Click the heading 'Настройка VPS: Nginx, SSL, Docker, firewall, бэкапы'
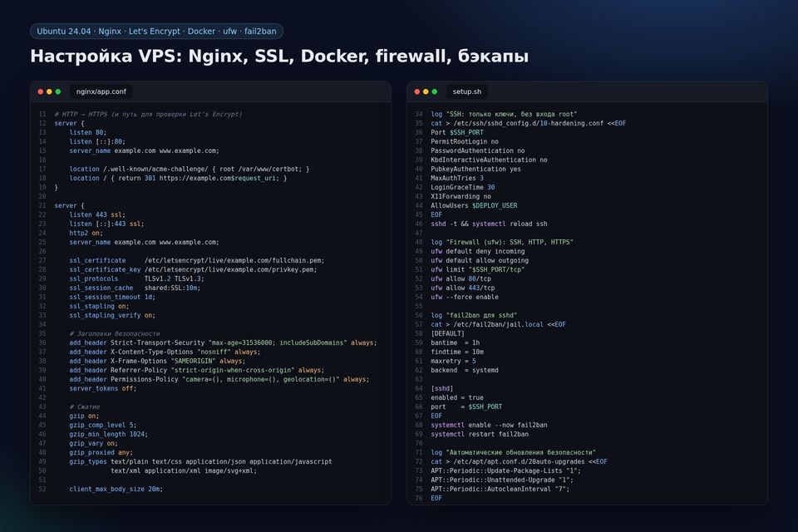The height and width of the screenshot is (532, 798). (x=279, y=56)
